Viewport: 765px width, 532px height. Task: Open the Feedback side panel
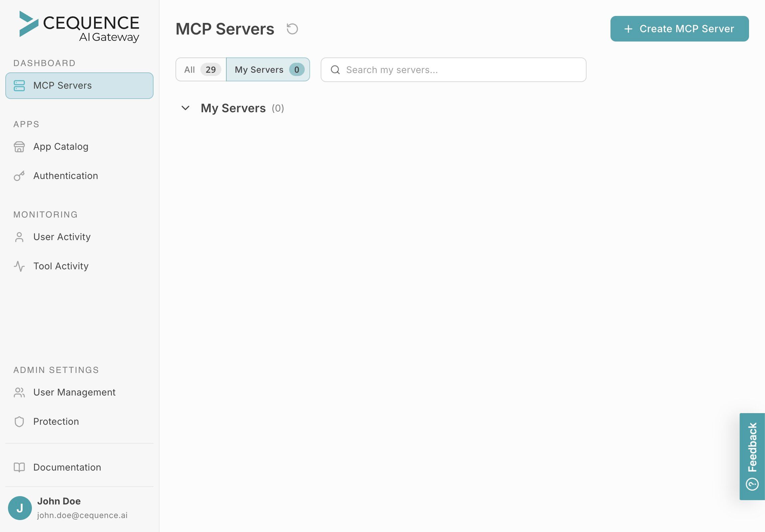(752, 456)
